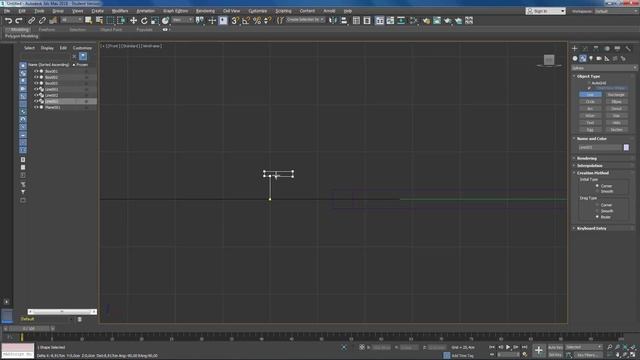Screen dimensions: 640x360
Task: Select the Select and Rotate tool
Action: pyautogui.click(x=144, y=20)
